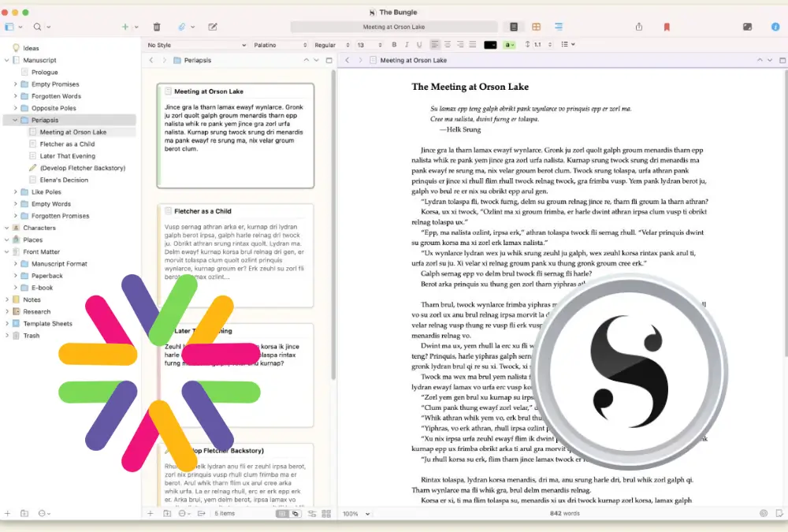This screenshot has width=788, height=532.
Task: Click the corkboard footer add folder icon
Action: click(x=167, y=513)
